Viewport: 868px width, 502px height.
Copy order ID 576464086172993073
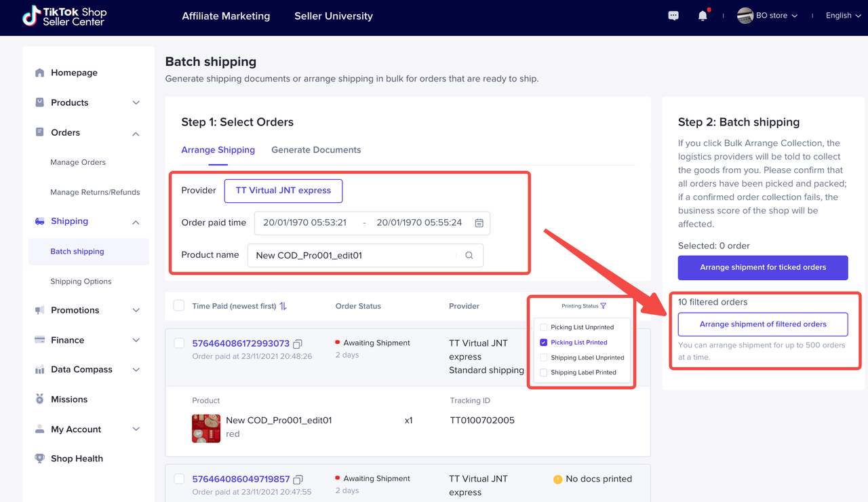click(x=298, y=344)
